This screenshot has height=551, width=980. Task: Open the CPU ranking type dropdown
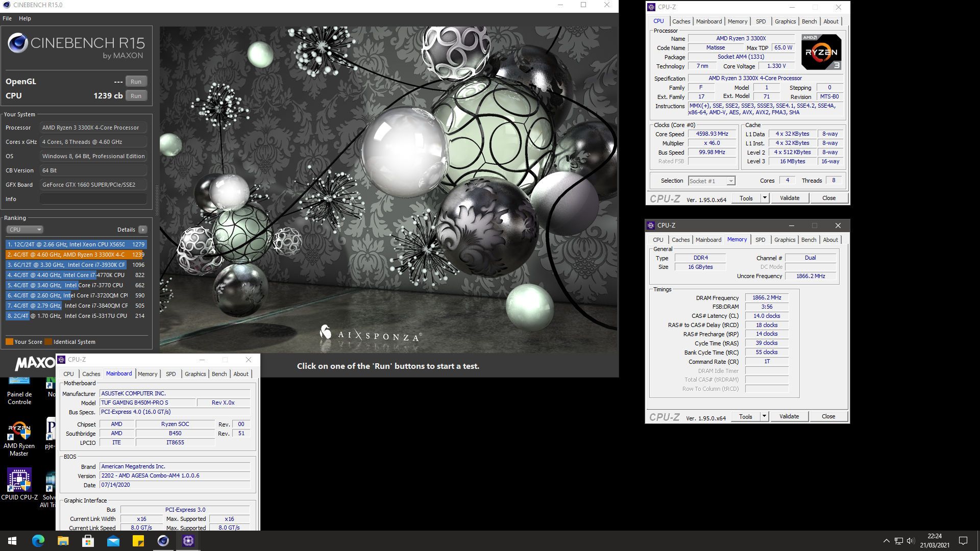tap(24, 230)
